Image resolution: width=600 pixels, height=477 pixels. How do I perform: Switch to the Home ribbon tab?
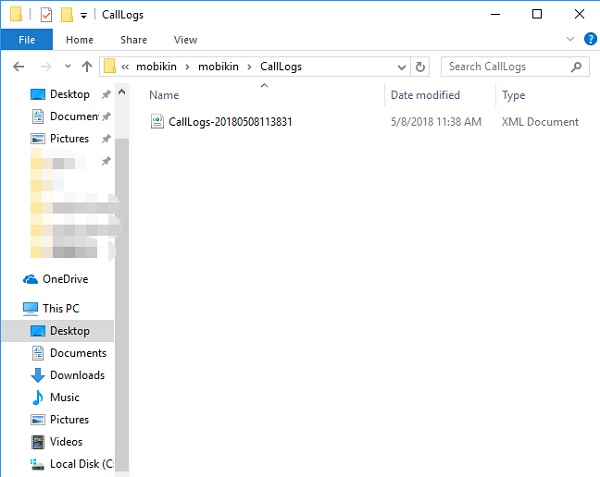coord(79,40)
